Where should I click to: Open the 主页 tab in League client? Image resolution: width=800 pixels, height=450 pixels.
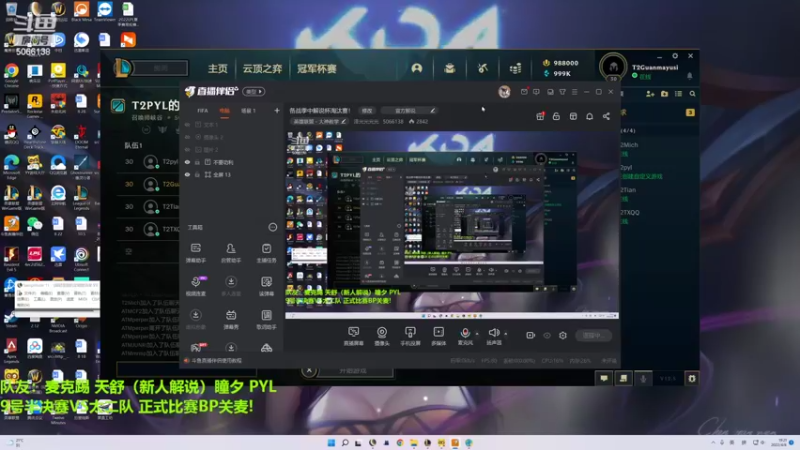[217, 68]
